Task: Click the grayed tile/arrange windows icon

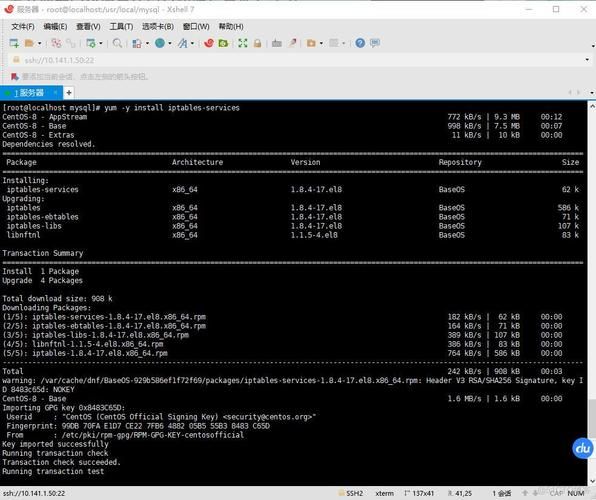Action: (x=334, y=43)
